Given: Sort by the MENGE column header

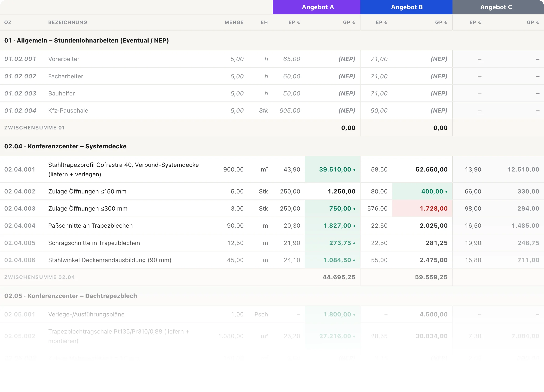Looking at the screenshot, I should (234, 22).
